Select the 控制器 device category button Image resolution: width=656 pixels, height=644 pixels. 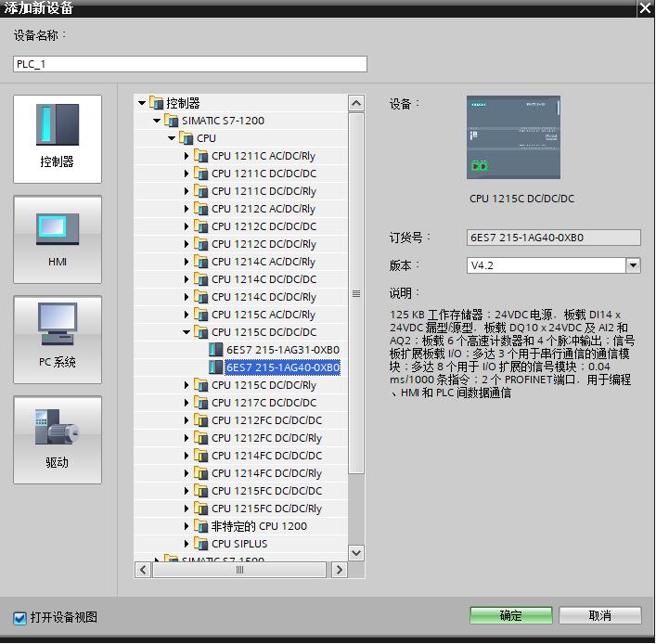(58, 139)
